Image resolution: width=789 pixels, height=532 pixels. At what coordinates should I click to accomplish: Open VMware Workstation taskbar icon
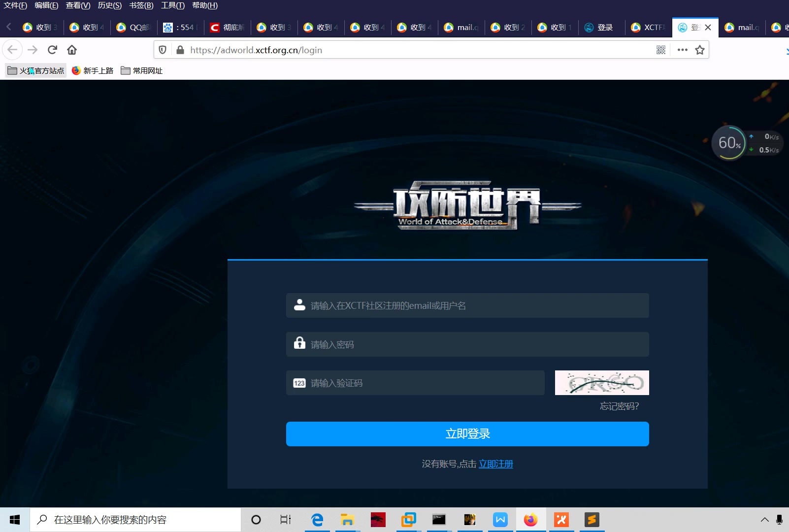408,520
